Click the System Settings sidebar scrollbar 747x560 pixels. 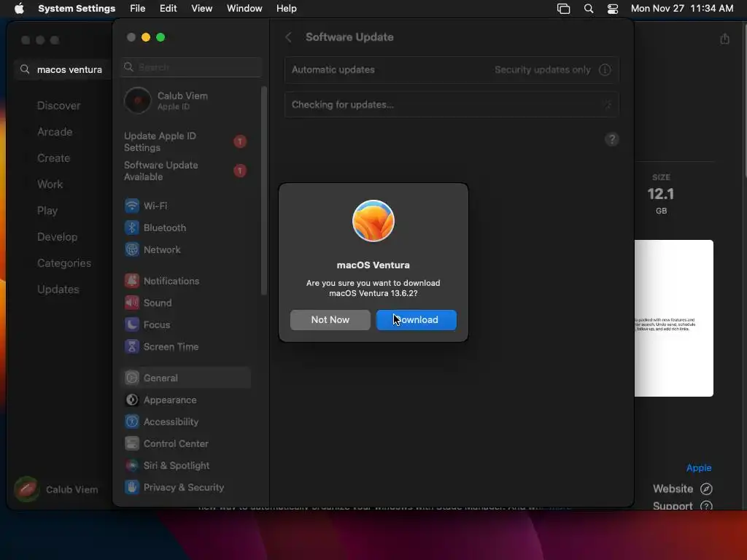[x=264, y=190]
